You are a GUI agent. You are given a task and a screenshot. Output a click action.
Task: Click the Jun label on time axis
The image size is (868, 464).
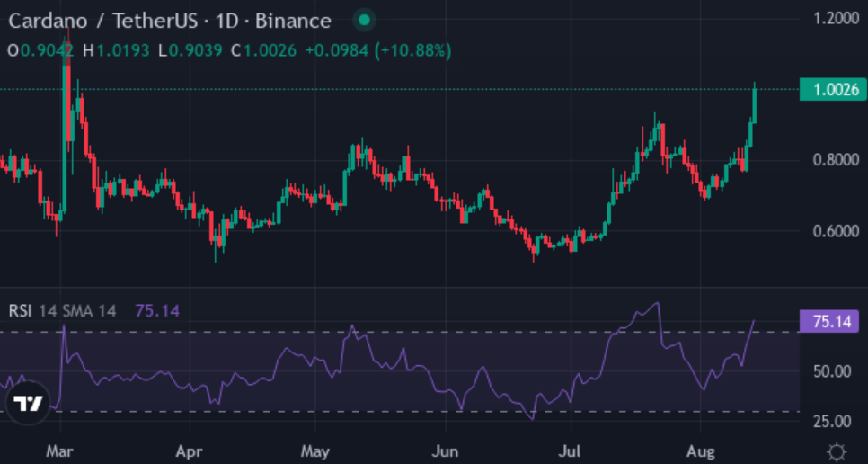(x=445, y=451)
